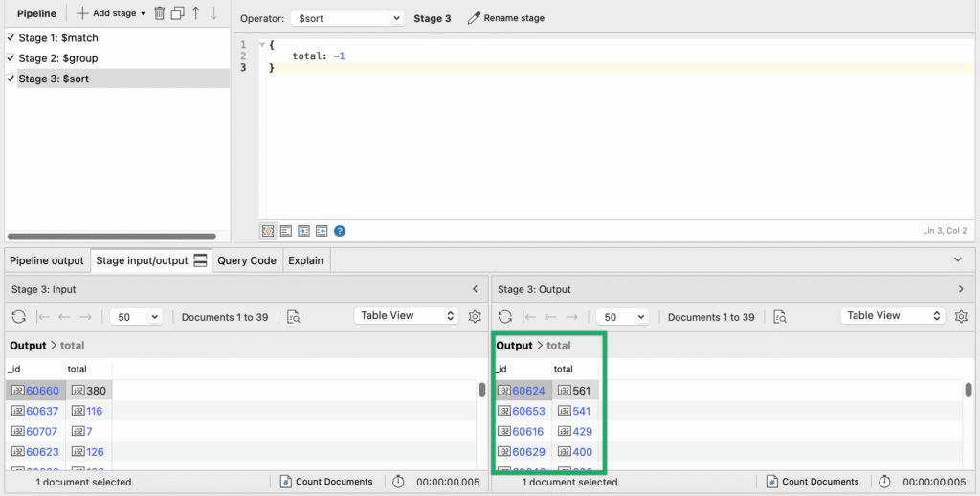The image size is (980, 496).
Task: Select Stage 1: $match in pipeline
Action: click(x=58, y=37)
